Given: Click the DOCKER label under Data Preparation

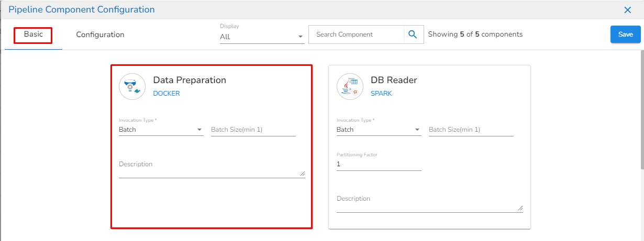Looking at the screenshot, I should coord(166,94).
